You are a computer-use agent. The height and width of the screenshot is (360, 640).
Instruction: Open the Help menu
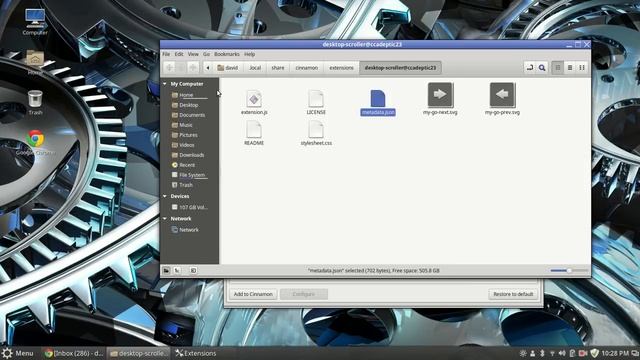(249, 54)
